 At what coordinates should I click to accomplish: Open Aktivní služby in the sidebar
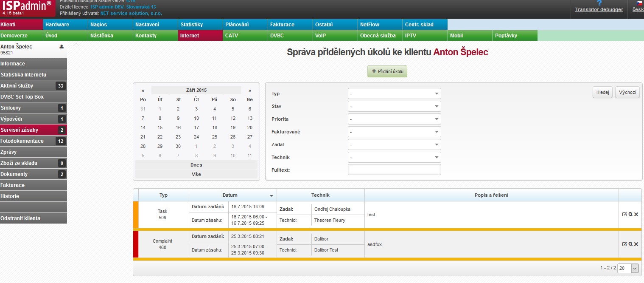click(34, 86)
